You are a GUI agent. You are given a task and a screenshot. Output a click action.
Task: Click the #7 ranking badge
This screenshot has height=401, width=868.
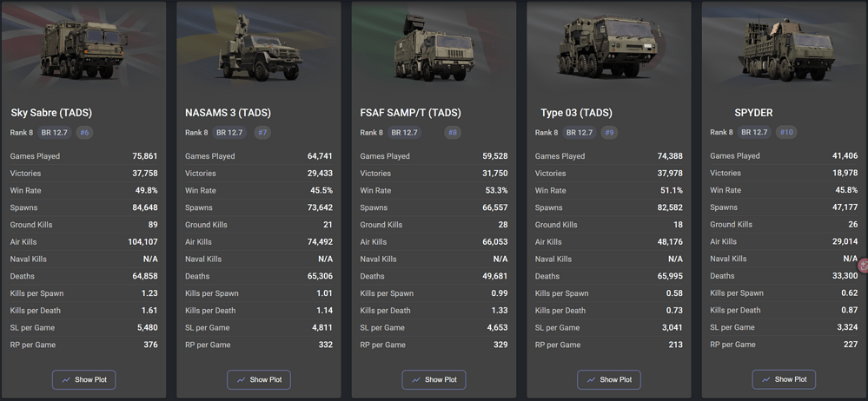click(262, 133)
